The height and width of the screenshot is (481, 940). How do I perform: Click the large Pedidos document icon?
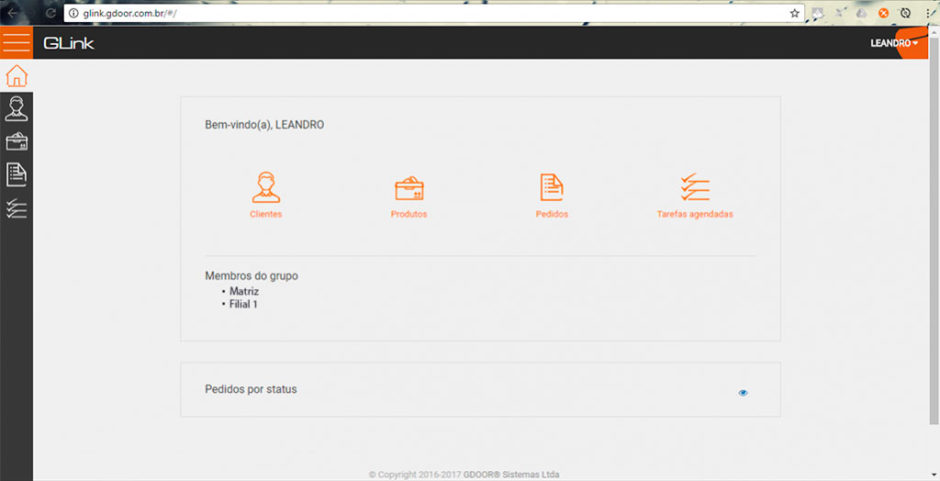click(552, 187)
